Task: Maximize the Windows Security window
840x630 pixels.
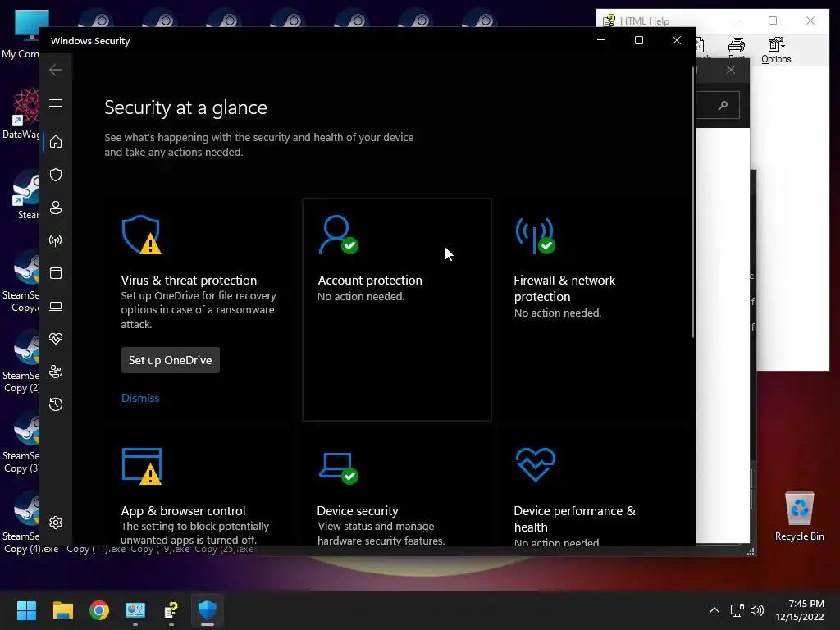Action: pos(638,41)
